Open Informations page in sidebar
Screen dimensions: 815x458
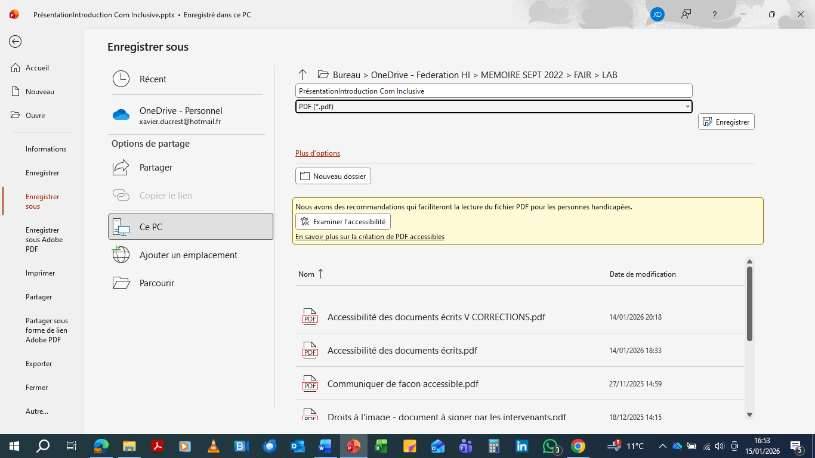click(x=46, y=149)
